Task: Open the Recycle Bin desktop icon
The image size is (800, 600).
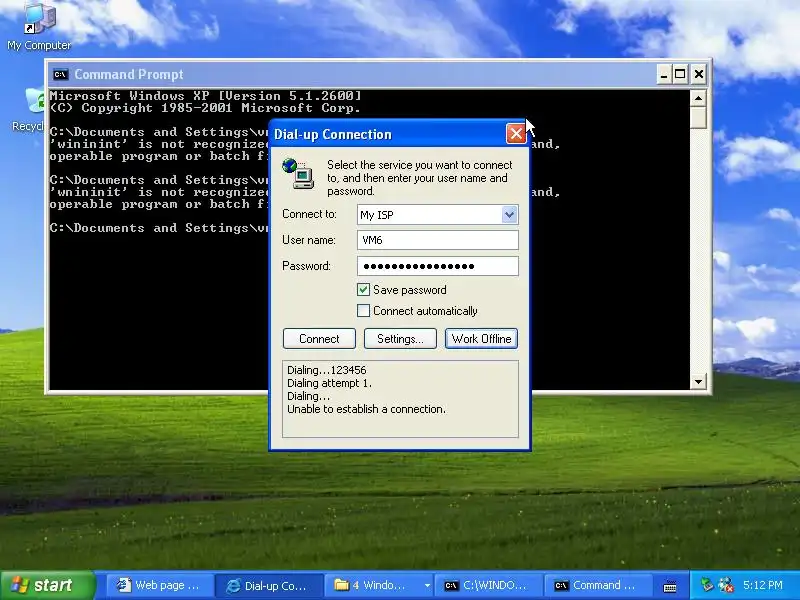Action: click(x=30, y=110)
